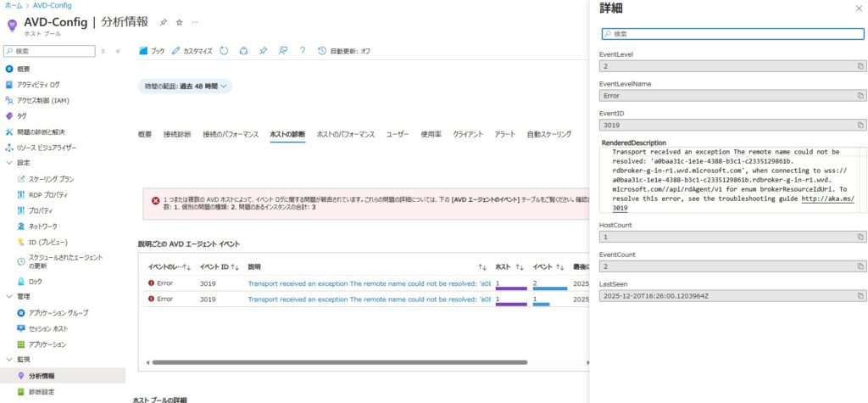This screenshot has height=403, width=868.
Task: Open first Transport received exception event link
Action: pos(369,283)
